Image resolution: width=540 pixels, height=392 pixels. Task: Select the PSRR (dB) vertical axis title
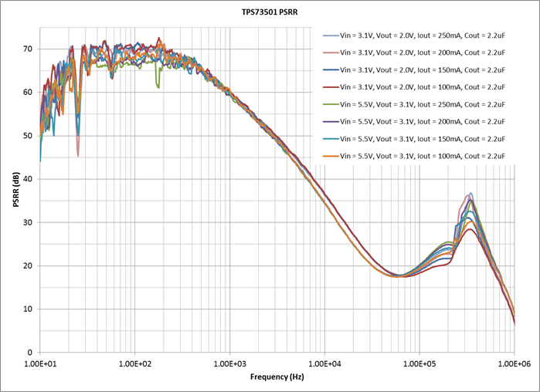point(16,190)
